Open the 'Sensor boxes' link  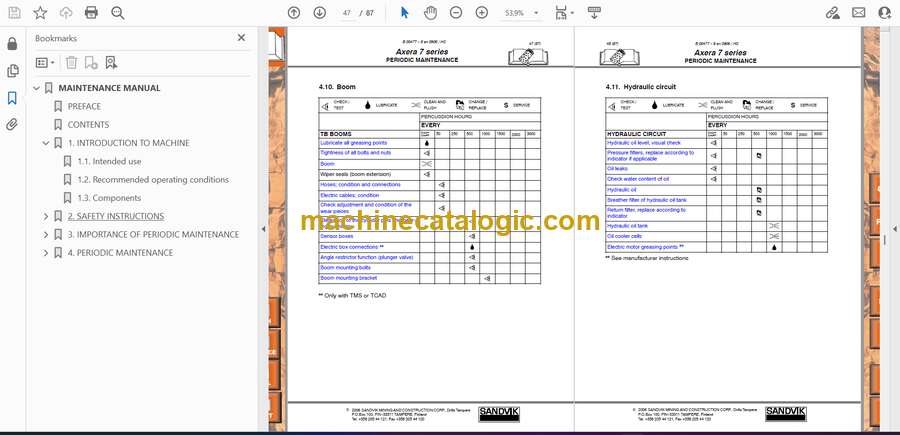[336, 236]
